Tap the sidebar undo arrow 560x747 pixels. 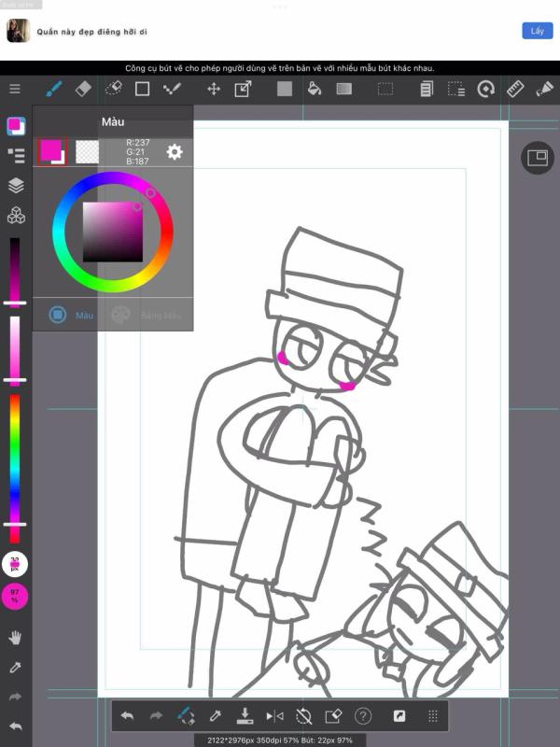(x=15, y=726)
